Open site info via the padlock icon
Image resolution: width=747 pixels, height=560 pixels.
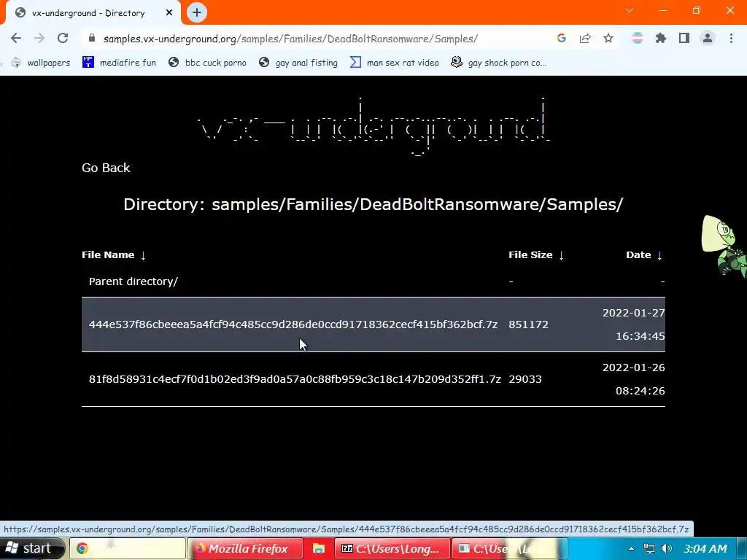coord(92,39)
